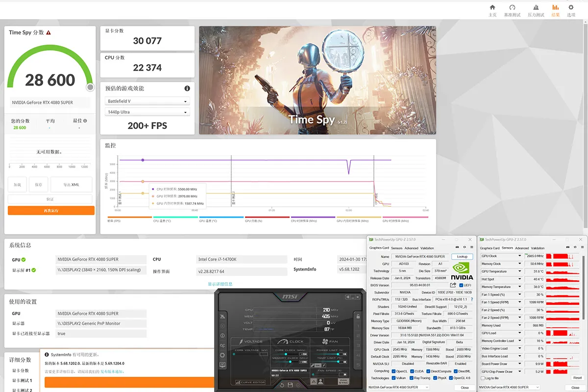Screen dimensions: 588x392
Task: Click the Show details (显示详细信息) link
Action: point(220,284)
